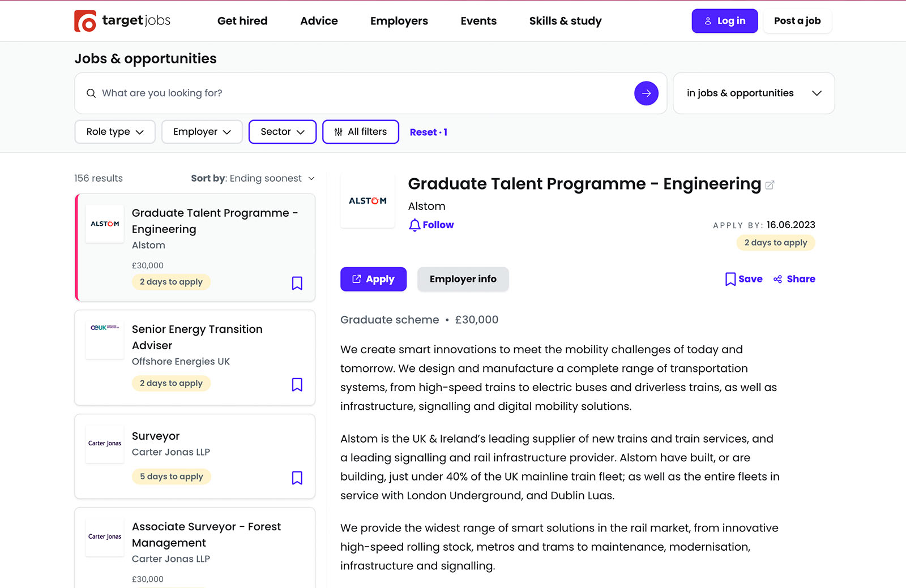Open the external link icon beside job title
The height and width of the screenshot is (588, 906).
click(770, 185)
